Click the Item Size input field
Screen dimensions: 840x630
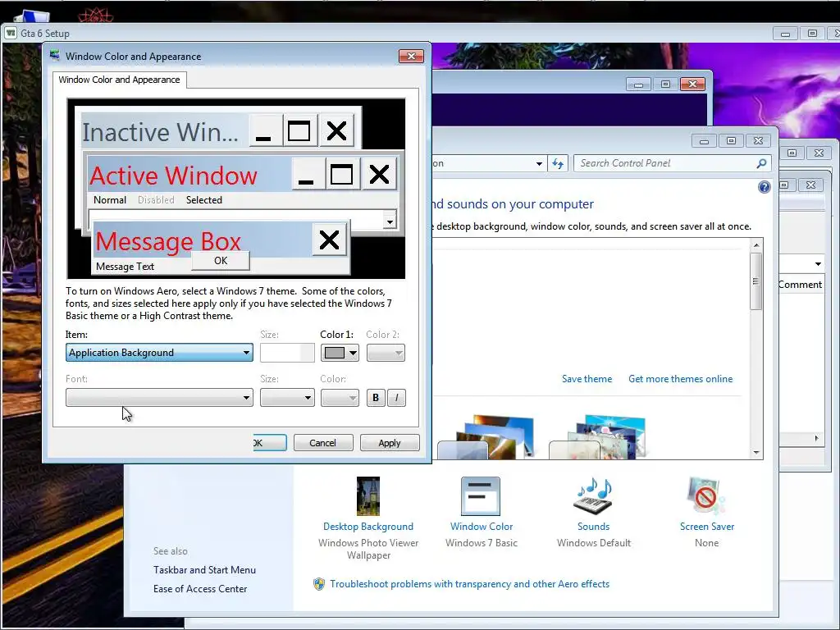tap(287, 353)
